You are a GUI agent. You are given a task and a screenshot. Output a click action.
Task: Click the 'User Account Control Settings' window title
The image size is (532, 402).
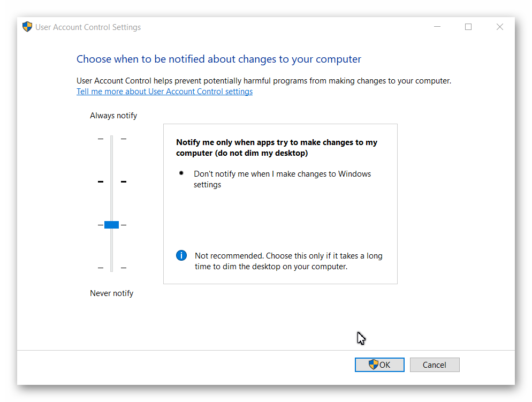[x=88, y=27]
